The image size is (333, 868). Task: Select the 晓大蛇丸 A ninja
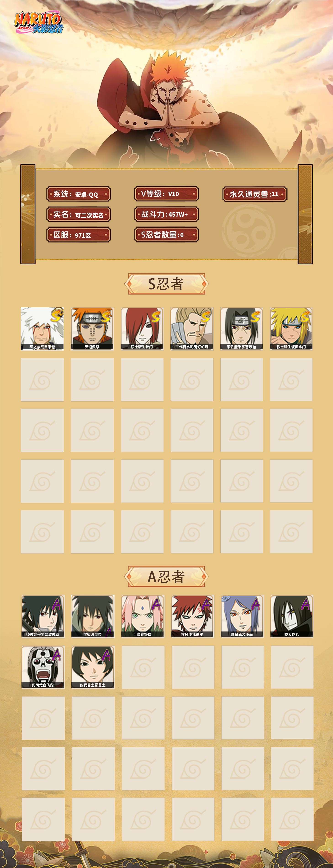[292, 616]
